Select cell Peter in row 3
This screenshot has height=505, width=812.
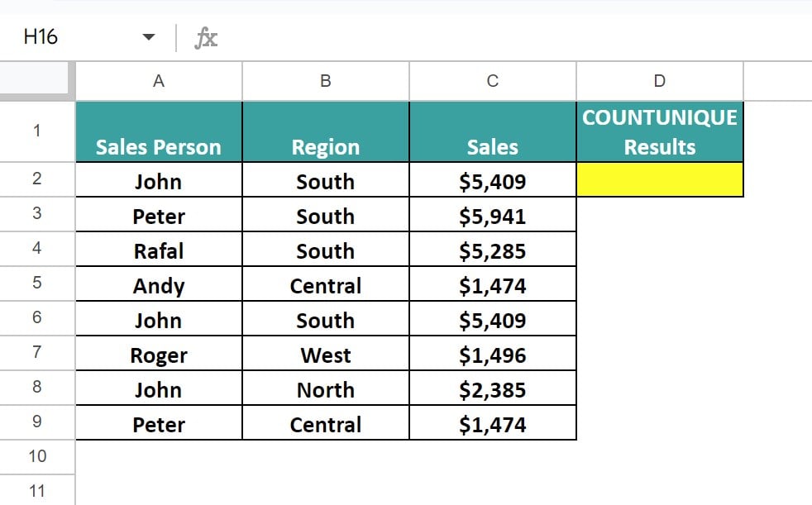tap(159, 214)
